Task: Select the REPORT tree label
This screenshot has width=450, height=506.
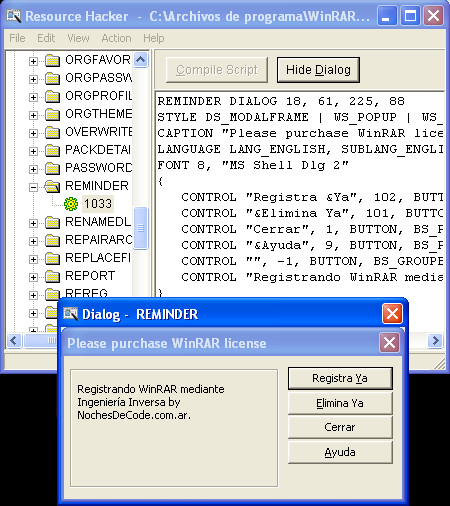Action: coord(90,276)
